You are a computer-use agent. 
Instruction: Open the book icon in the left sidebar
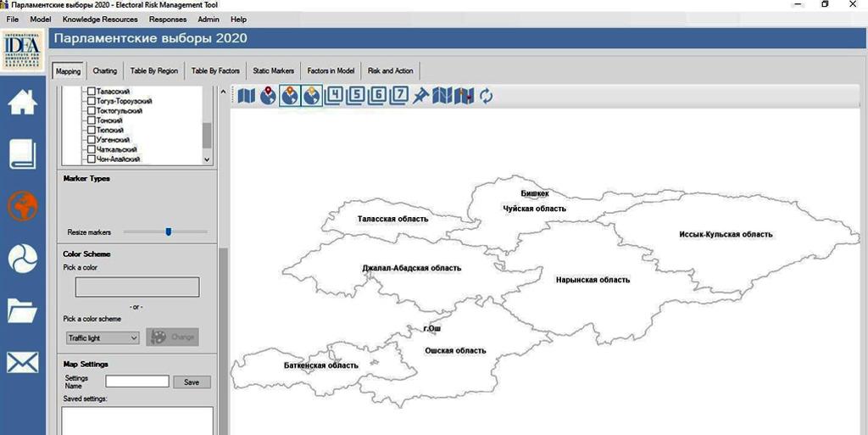click(x=23, y=154)
